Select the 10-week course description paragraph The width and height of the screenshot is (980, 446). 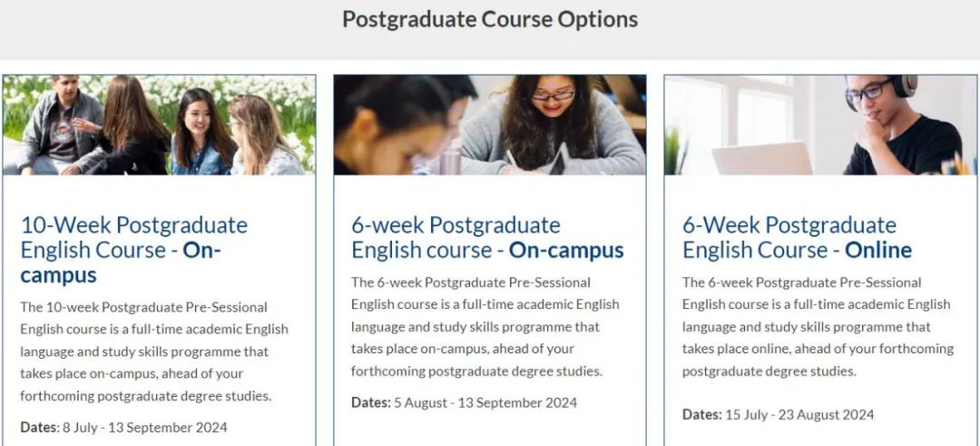pyautogui.click(x=154, y=352)
